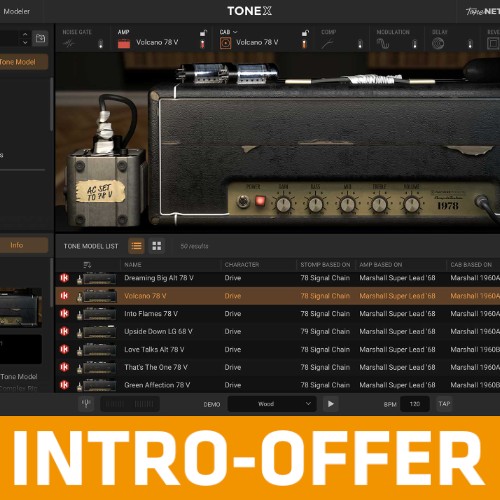Select the Into Flames 78 V tone model
This screenshot has width=500, height=500.
point(278,314)
